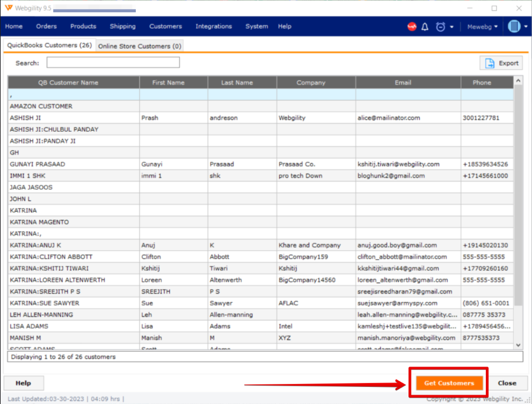The height and width of the screenshot is (404, 532).
Task: Click the blue round user avatar icon
Action: [x=514, y=26]
